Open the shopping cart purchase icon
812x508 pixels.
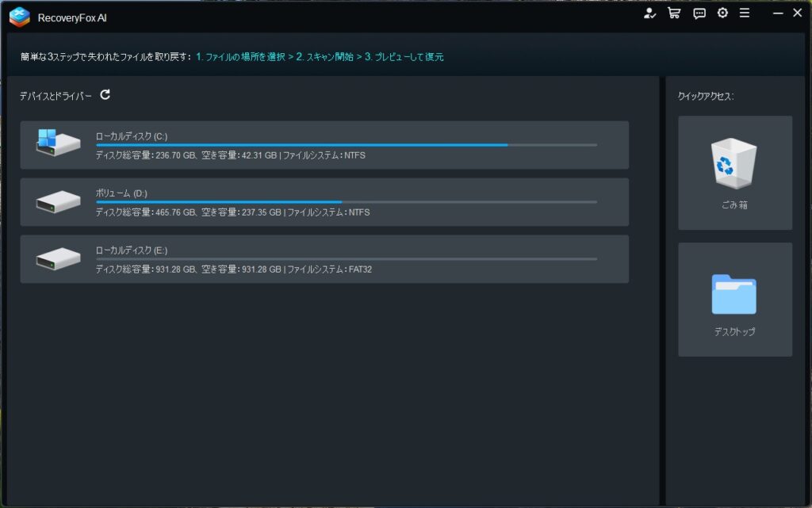coord(674,13)
